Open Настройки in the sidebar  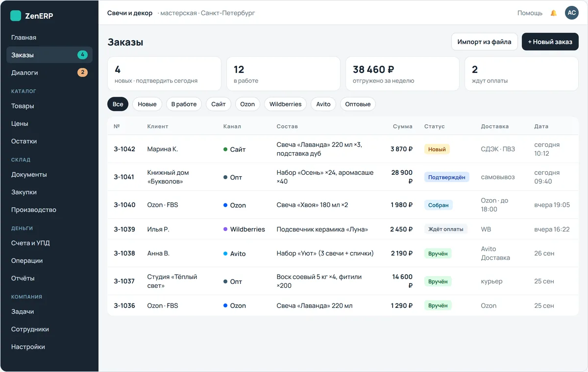[x=49, y=347]
